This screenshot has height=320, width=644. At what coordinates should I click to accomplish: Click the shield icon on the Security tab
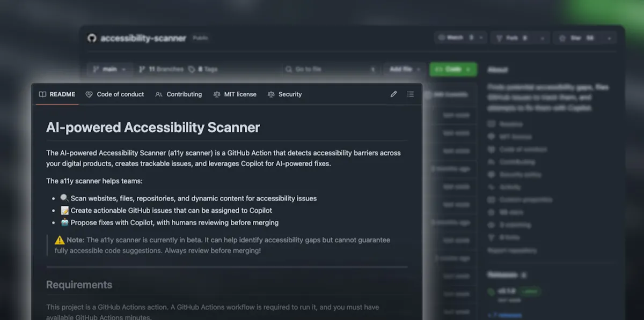pyautogui.click(x=272, y=94)
